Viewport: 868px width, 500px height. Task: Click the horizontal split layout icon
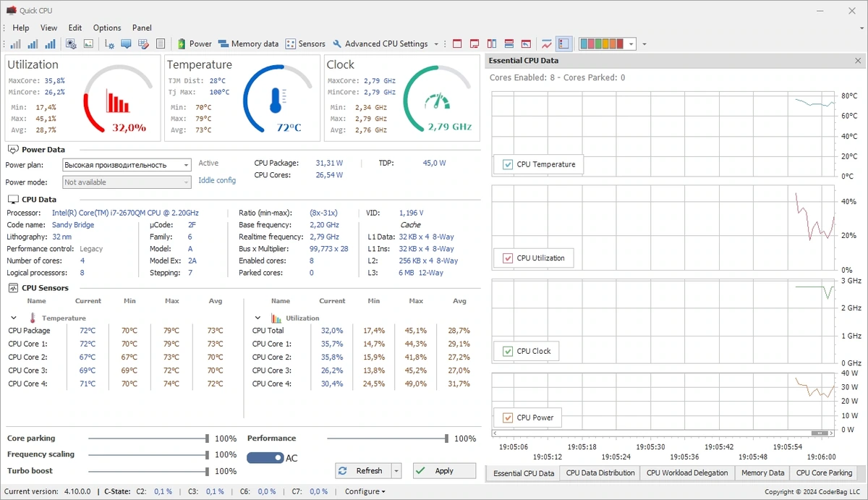pyautogui.click(x=509, y=44)
